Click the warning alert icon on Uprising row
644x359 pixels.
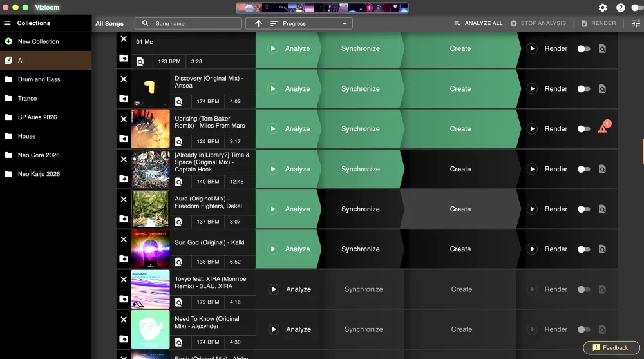(x=603, y=128)
